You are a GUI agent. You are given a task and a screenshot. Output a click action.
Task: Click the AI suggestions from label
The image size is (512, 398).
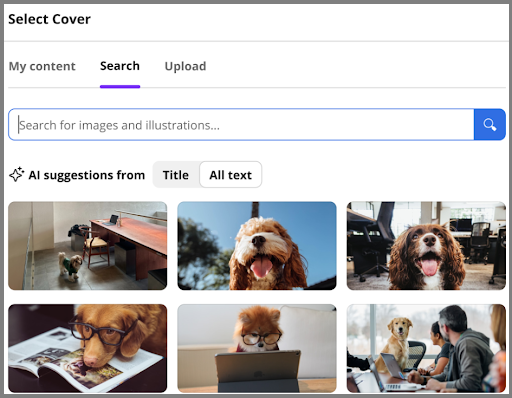click(x=87, y=175)
